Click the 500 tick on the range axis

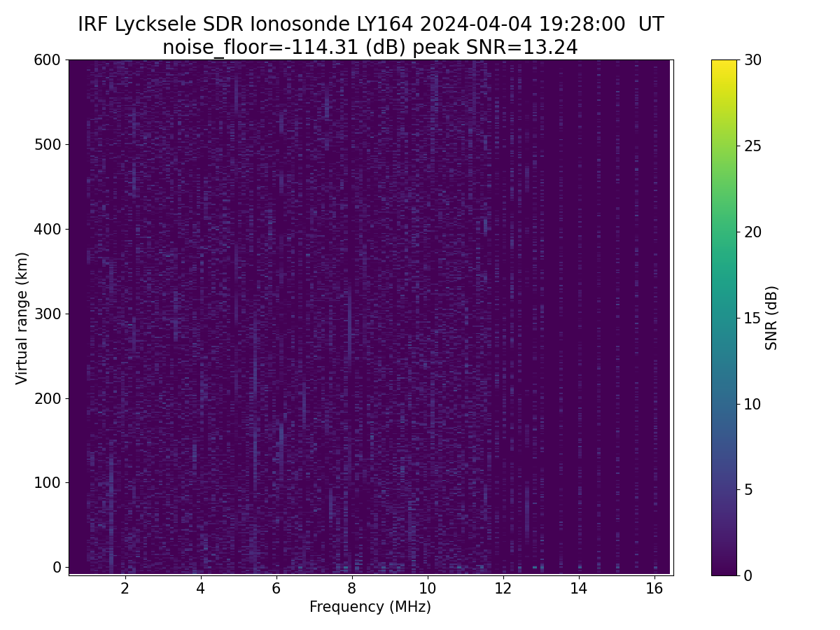48,144
